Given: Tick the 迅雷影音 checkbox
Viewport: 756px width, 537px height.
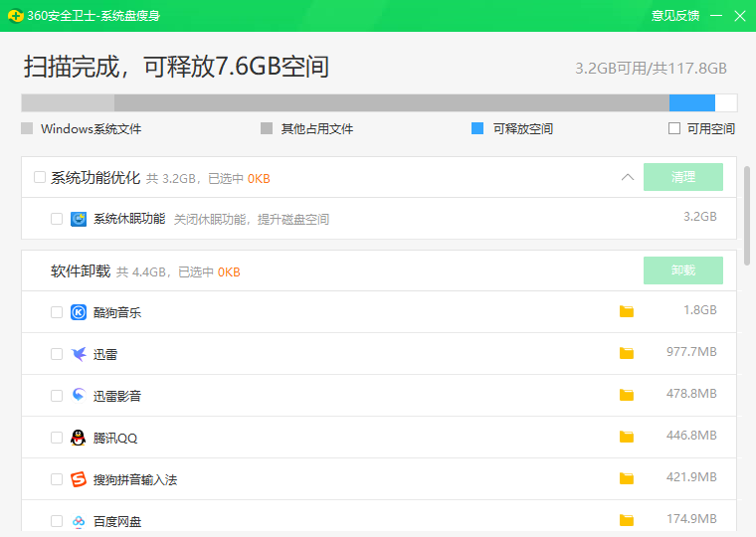Looking at the screenshot, I should click(x=57, y=396).
